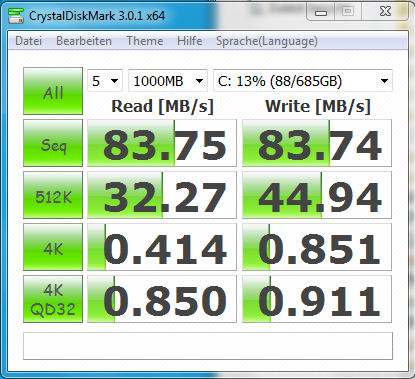The width and height of the screenshot is (415, 379).
Task: Start the 4K QD32 benchmark
Action: click(x=53, y=299)
